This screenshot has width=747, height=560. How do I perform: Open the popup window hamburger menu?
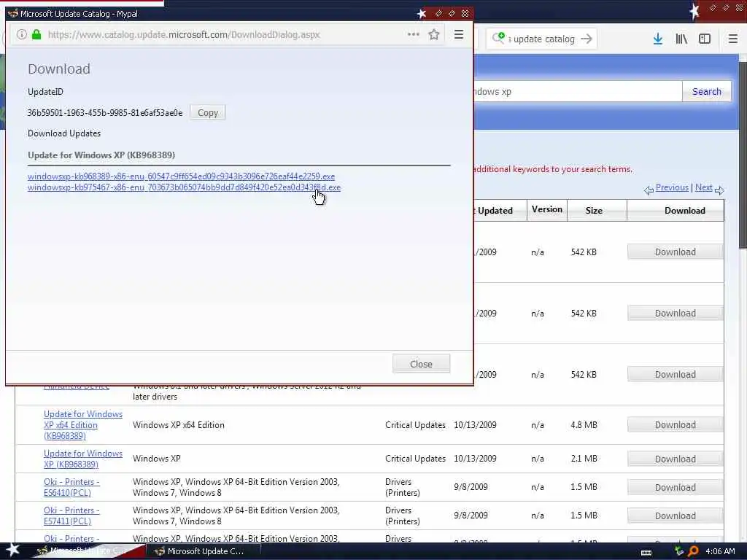tap(459, 34)
